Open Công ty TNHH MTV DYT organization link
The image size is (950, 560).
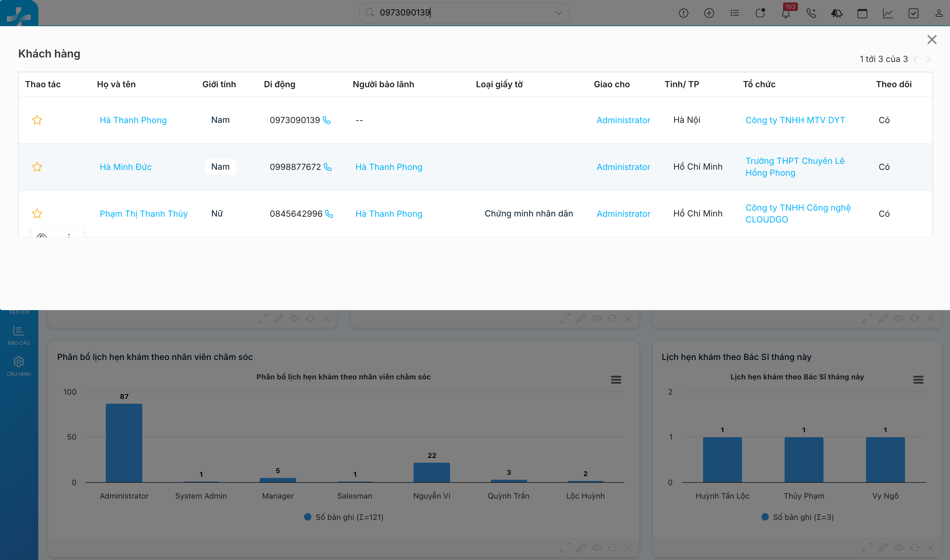coord(795,120)
